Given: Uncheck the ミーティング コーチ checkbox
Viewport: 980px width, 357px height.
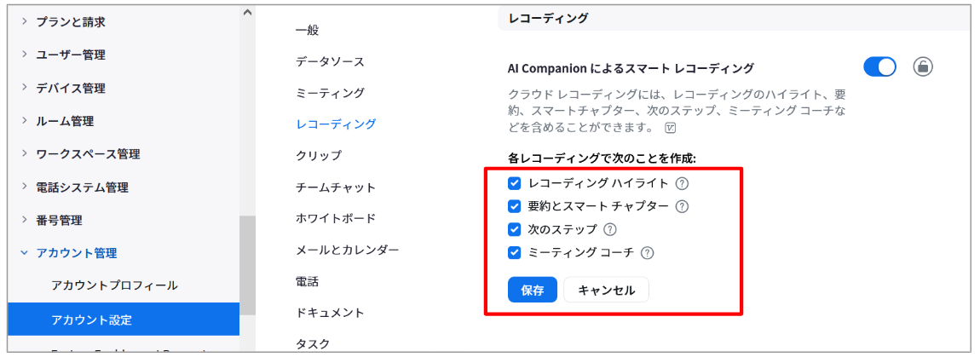Looking at the screenshot, I should [x=515, y=252].
